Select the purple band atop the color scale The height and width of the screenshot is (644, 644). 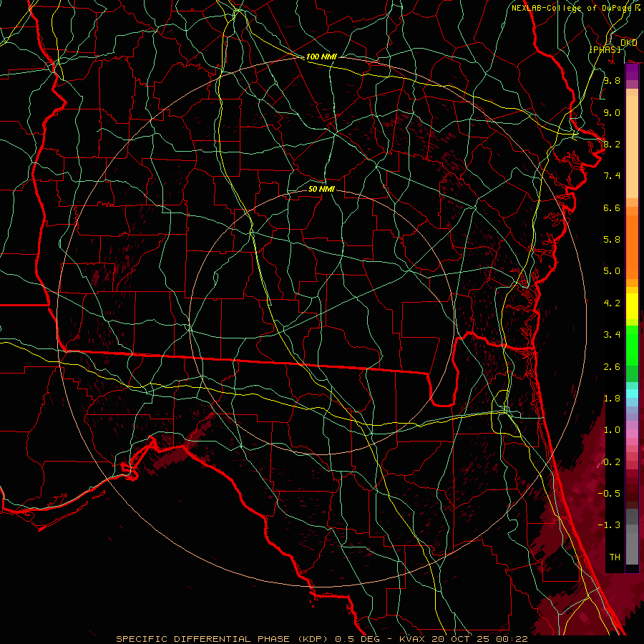pyautogui.click(x=632, y=72)
